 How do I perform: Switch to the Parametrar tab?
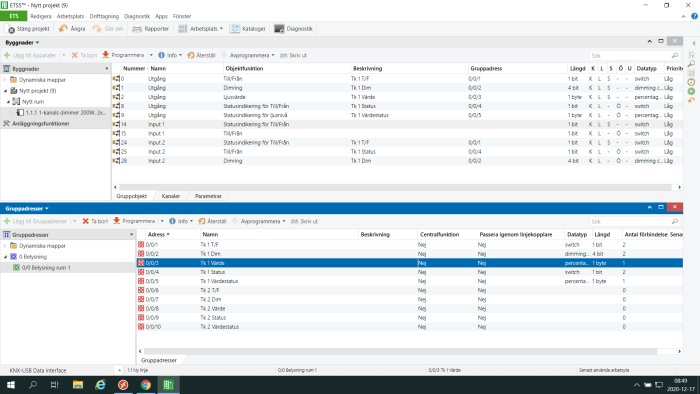[208, 196]
